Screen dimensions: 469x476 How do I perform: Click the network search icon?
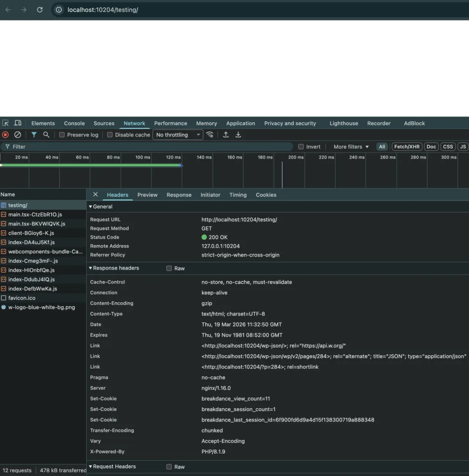point(46,134)
